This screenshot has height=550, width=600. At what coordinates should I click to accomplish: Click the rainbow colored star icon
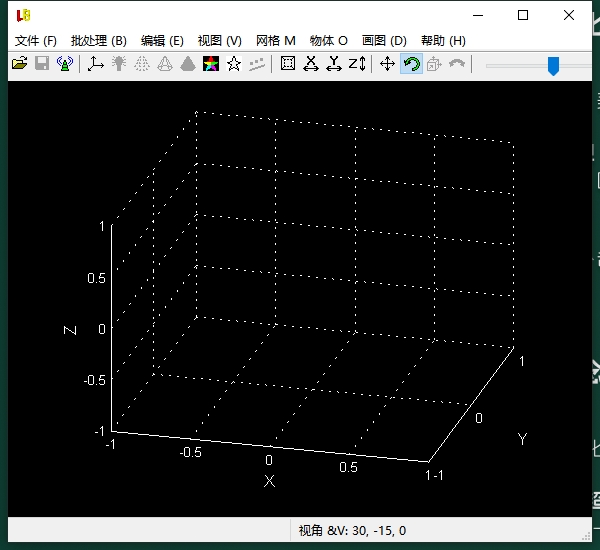pos(211,64)
